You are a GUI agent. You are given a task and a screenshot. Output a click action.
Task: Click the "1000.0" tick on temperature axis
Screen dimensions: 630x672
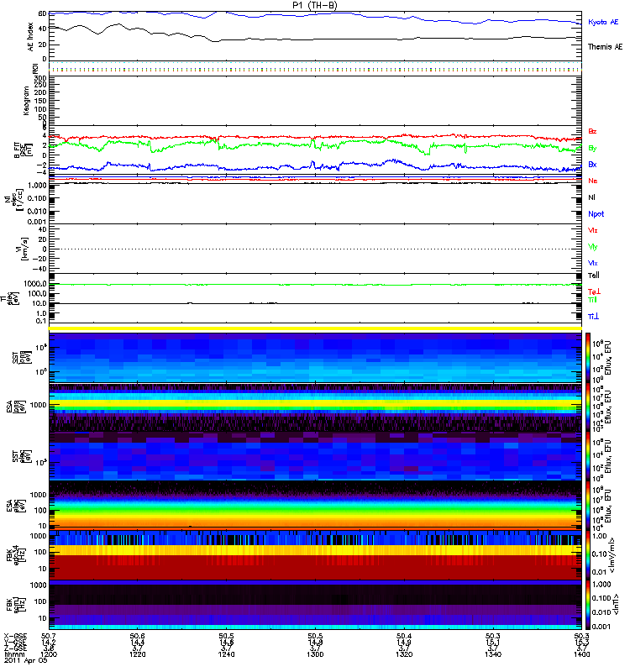pyautogui.click(x=35, y=284)
